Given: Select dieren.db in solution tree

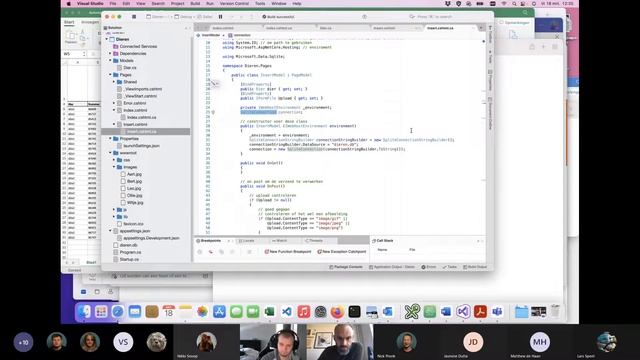Looking at the screenshot, I should 128,245.
